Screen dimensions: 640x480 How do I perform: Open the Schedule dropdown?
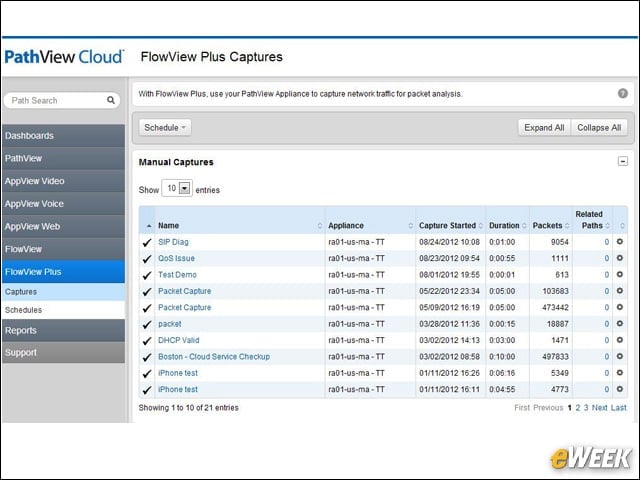(x=165, y=128)
